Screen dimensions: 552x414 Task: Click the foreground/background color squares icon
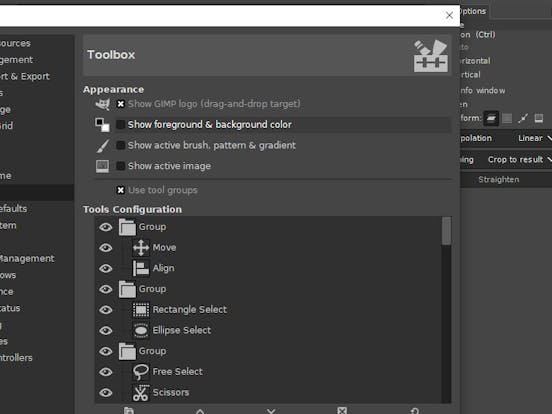pos(102,125)
